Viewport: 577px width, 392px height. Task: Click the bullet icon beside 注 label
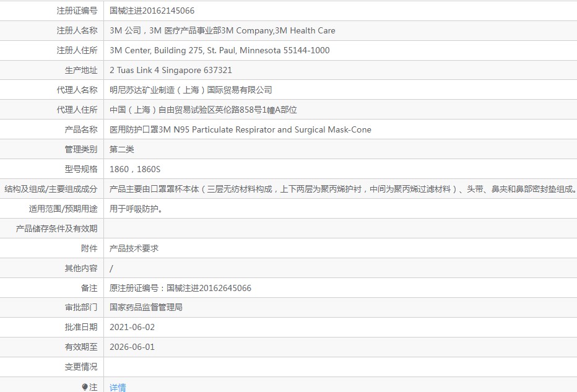[x=85, y=387]
